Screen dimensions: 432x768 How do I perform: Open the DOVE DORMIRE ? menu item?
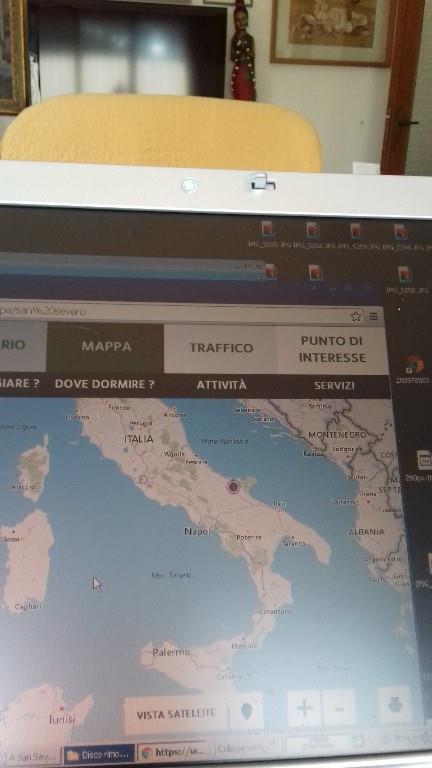[104, 384]
